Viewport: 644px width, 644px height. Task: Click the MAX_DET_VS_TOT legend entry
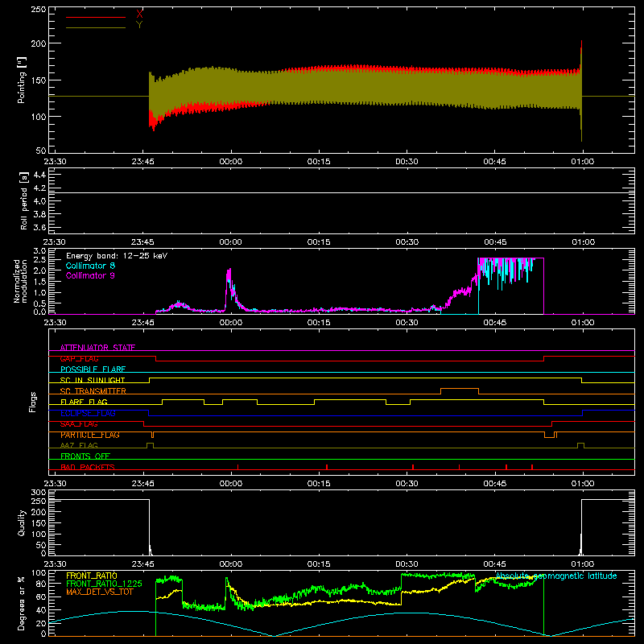(99, 592)
